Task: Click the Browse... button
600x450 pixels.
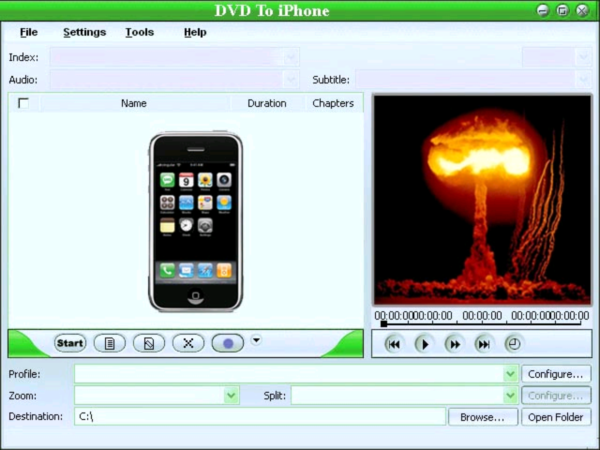Action: [x=483, y=417]
